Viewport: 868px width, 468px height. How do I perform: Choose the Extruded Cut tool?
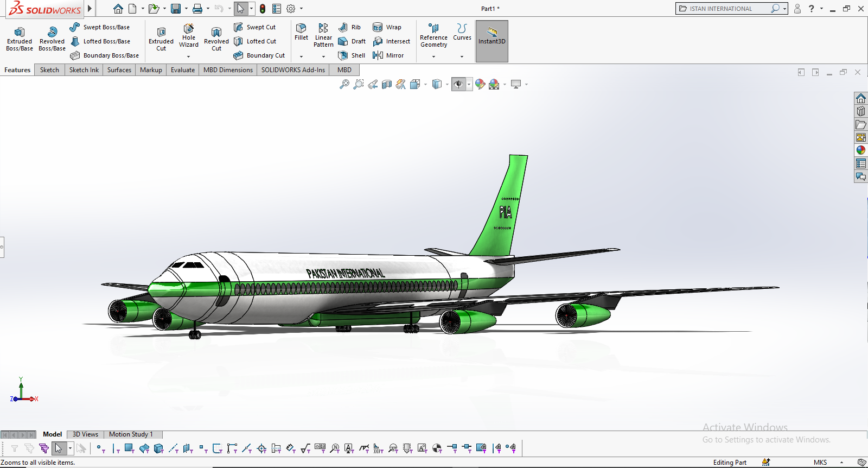(x=161, y=39)
